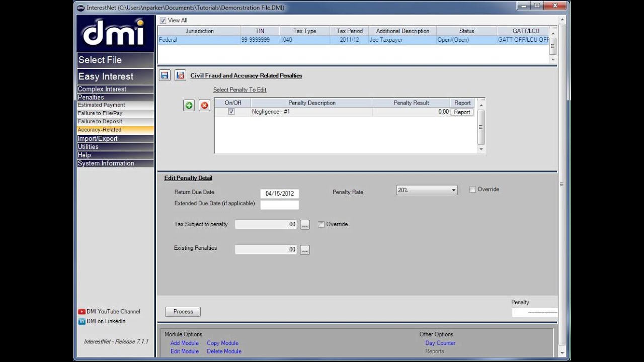Click the second save icon beside the disk
Screen dimensions: 644x362
point(180,75)
